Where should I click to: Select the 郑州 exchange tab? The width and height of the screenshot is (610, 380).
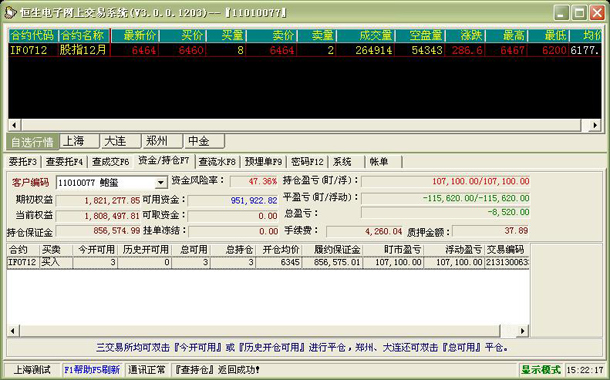tap(163, 141)
